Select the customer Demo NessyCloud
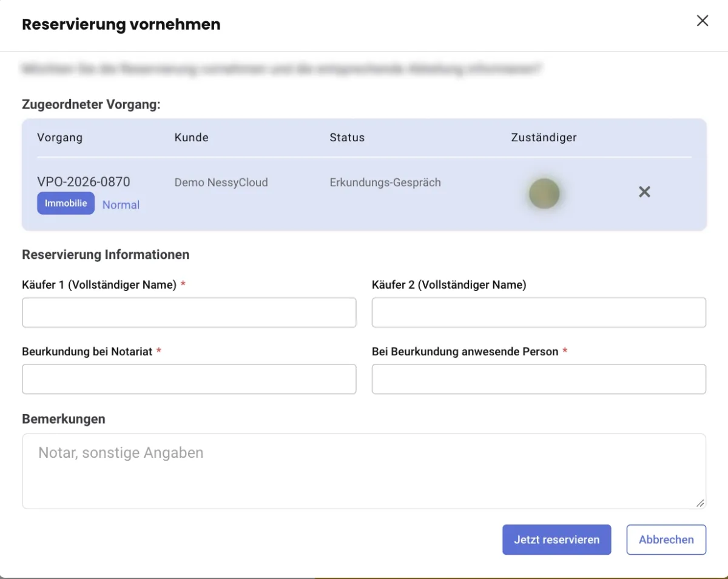The height and width of the screenshot is (579, 728). [221, 182]
